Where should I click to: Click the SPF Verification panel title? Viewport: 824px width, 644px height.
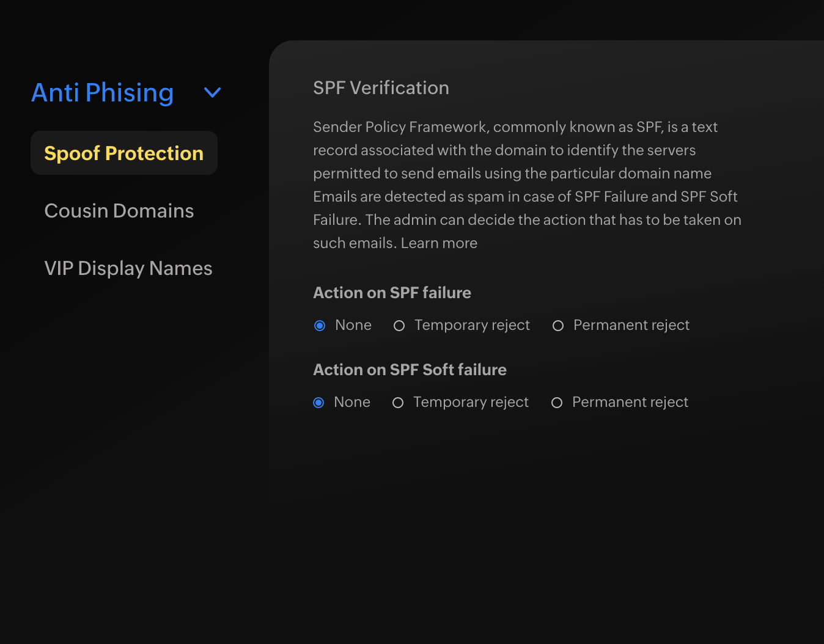coord(381,88)
